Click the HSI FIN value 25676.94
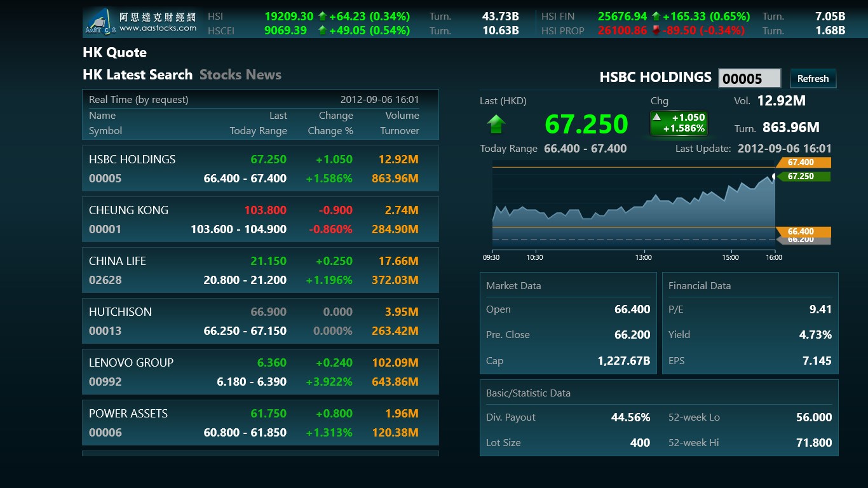Image resolution: width=868 pixels, height=488 pixels. pos(622,17)
